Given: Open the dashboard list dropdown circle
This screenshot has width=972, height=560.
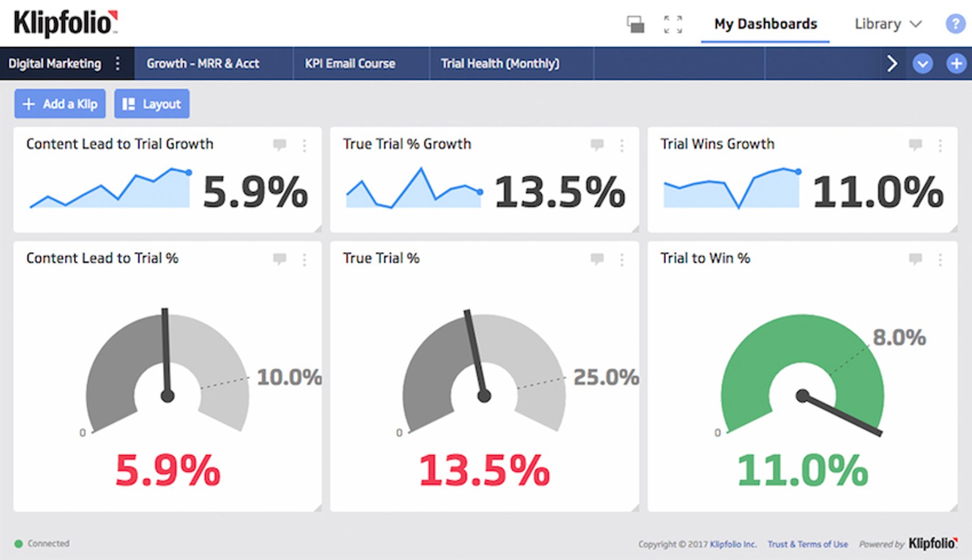Looking at the screenshot, I should point(923,64).
